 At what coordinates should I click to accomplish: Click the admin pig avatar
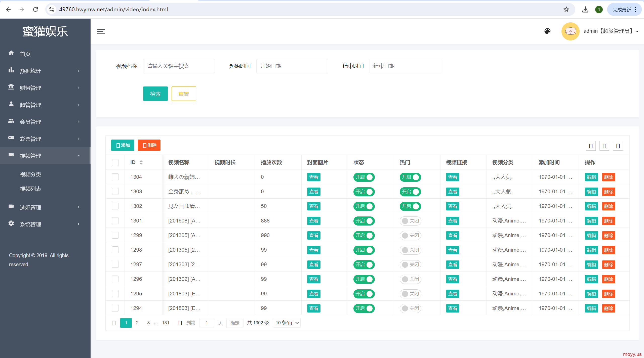click(x=571, y=31)
